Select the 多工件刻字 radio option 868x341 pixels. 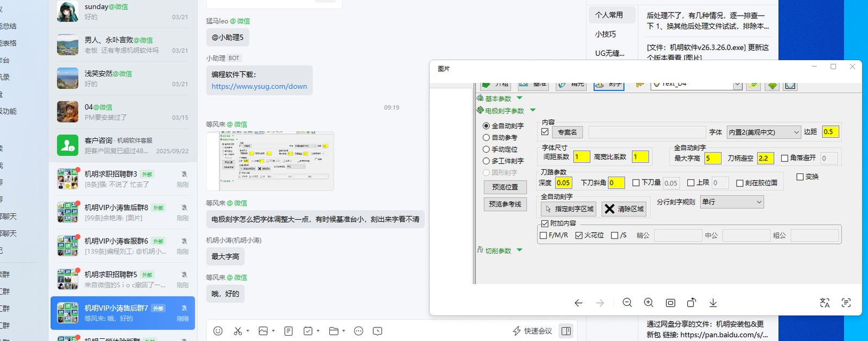click(487, 161)
